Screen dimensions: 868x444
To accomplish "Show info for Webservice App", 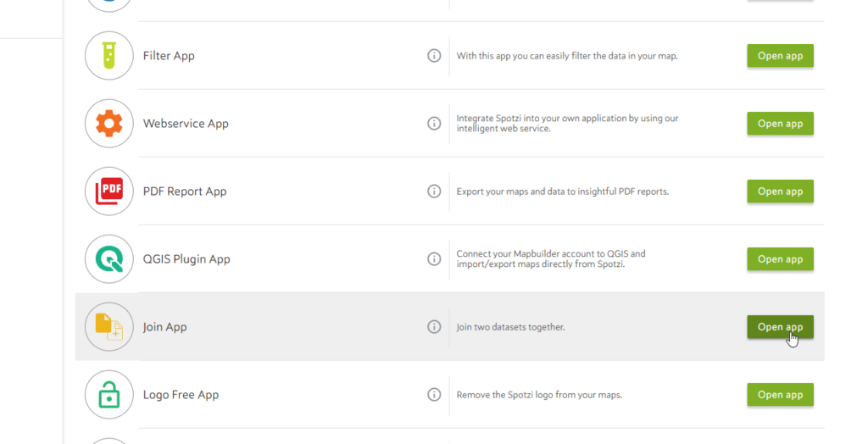I will (x=434, y=124).
